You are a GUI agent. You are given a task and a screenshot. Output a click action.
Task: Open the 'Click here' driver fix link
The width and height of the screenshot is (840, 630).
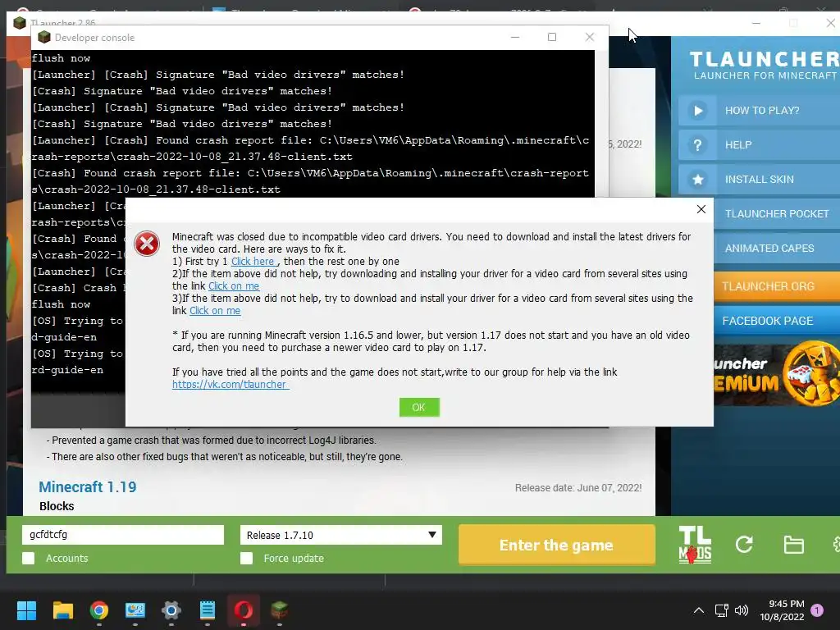tap(253, 262)
